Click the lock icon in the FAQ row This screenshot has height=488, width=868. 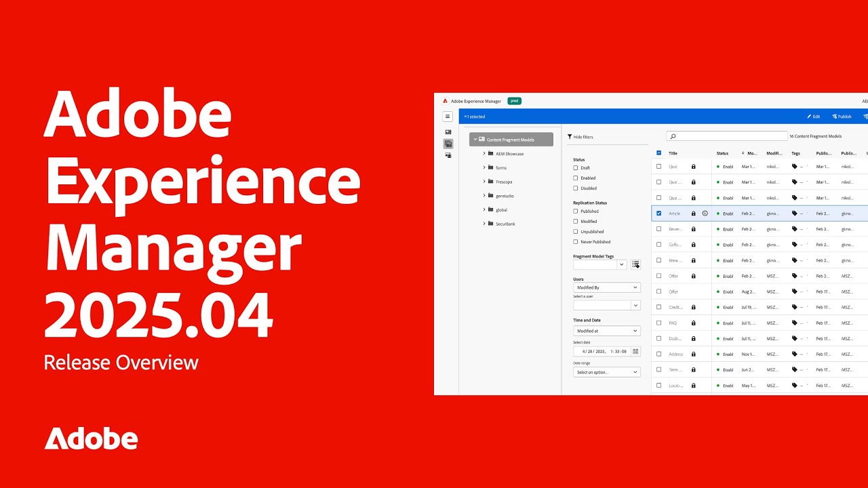click(693, 323)
